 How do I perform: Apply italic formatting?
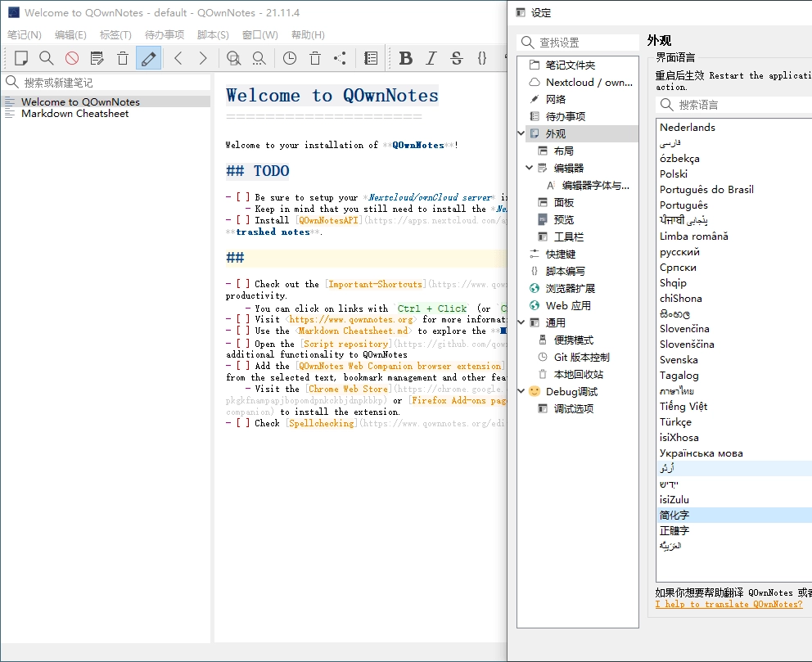(x=431, y=58)
